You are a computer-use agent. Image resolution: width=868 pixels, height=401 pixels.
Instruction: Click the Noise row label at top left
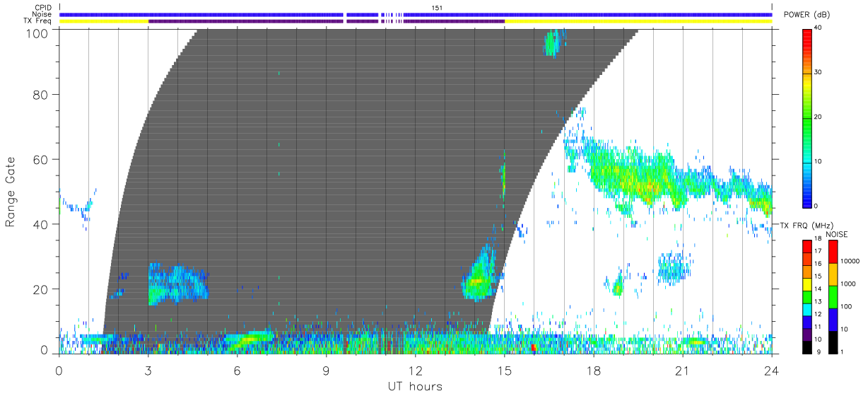(x=42, y=14)
